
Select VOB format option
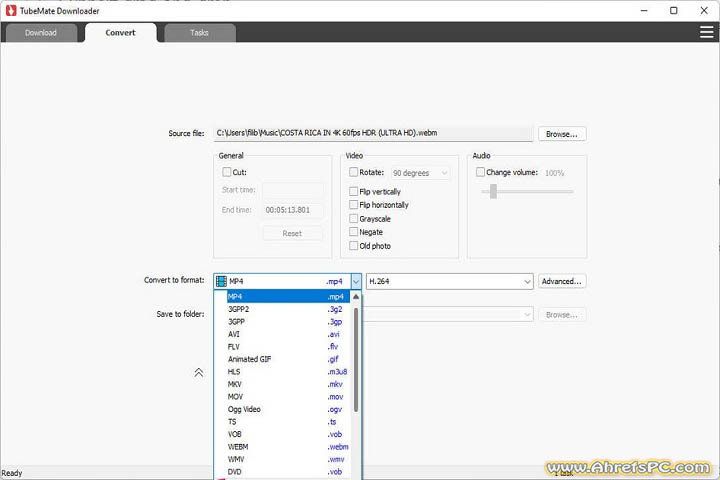pos(288,434)
